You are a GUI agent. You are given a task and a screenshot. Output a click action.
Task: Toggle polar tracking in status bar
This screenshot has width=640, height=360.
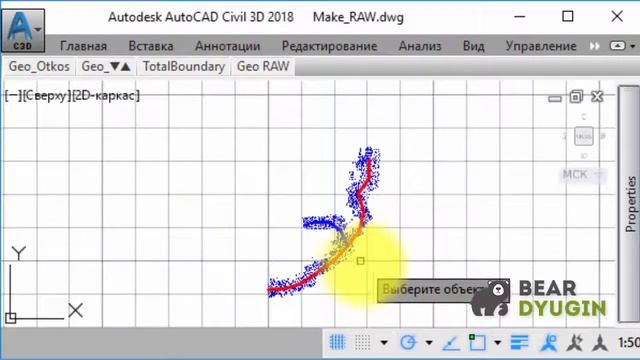click(x=407, y=342)
